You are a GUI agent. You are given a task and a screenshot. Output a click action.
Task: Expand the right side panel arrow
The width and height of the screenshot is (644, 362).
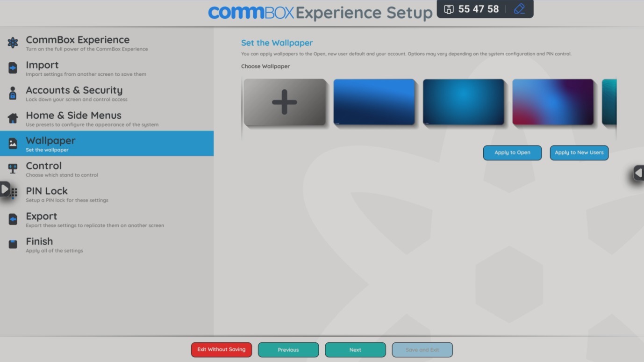[x=638, y=173]
